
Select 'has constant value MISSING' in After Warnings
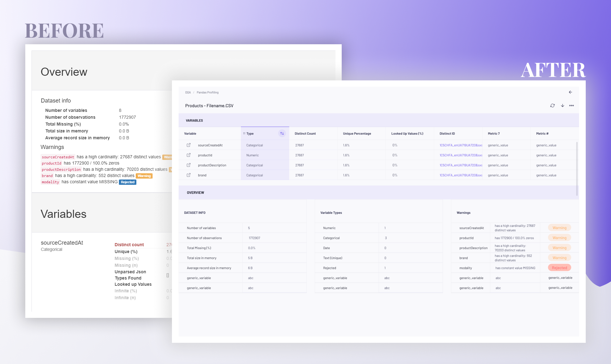pos(515,268)
